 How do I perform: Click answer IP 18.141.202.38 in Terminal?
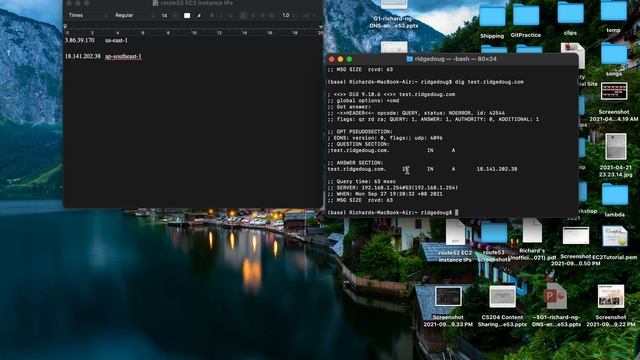pyautogui.click(x=497, y=169)
